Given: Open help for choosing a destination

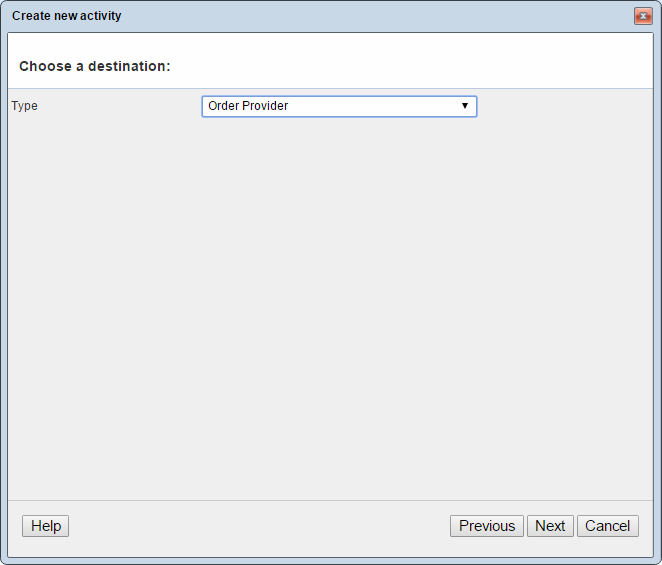Looking at the screenshot, I should click(46, 526).
